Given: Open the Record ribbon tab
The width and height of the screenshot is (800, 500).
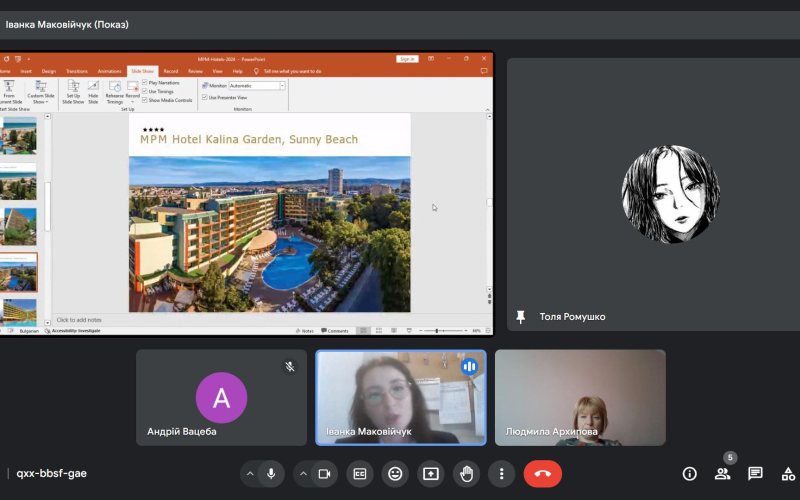Looking at the screenshot, I should tap(171, 71).
